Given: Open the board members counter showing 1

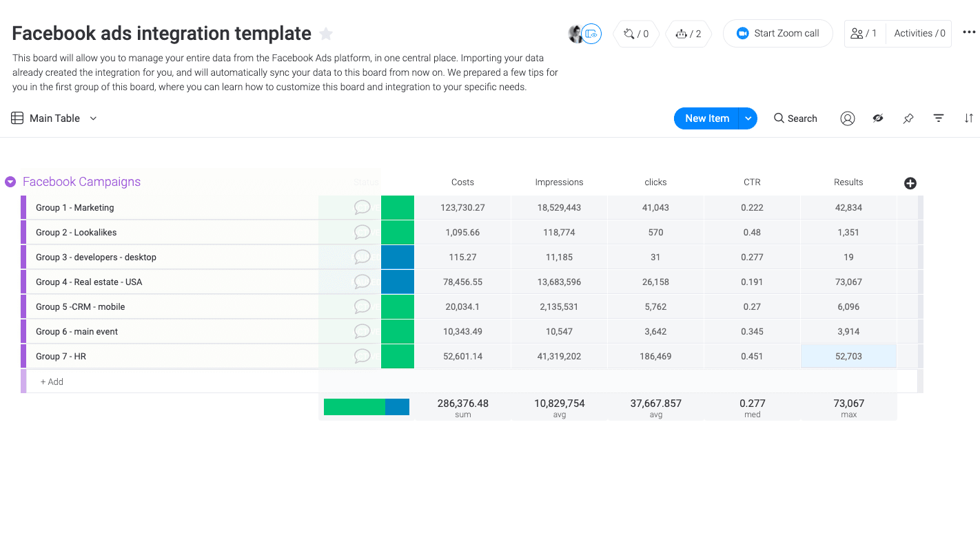Looking at the screenshot, I should tap(864, 33).
